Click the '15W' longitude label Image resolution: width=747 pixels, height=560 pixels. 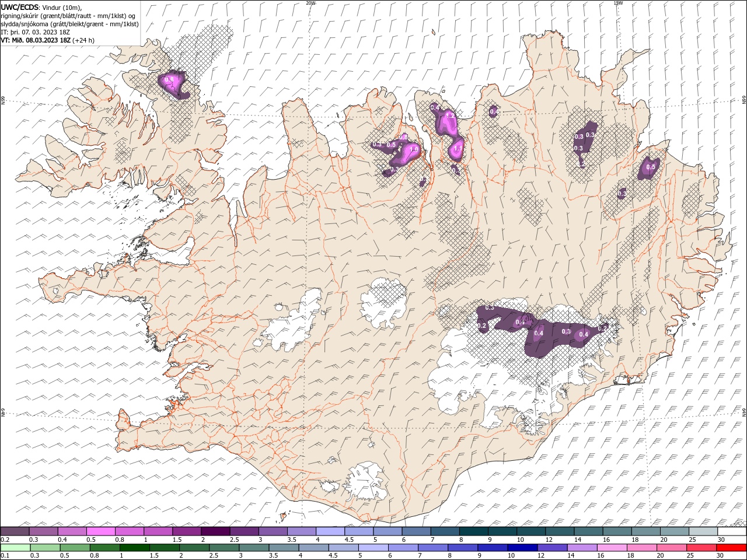pyautogui.click(x=617, y=3)
